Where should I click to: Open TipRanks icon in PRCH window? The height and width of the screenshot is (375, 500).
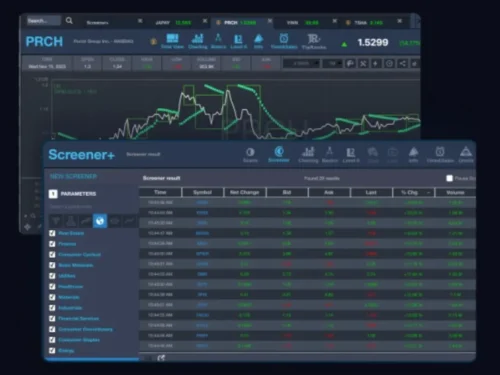pyautogui.click(x=314, y=42)
